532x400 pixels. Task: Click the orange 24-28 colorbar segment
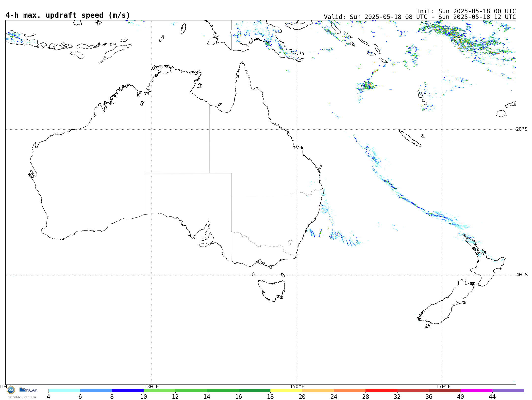pos(350,391)
